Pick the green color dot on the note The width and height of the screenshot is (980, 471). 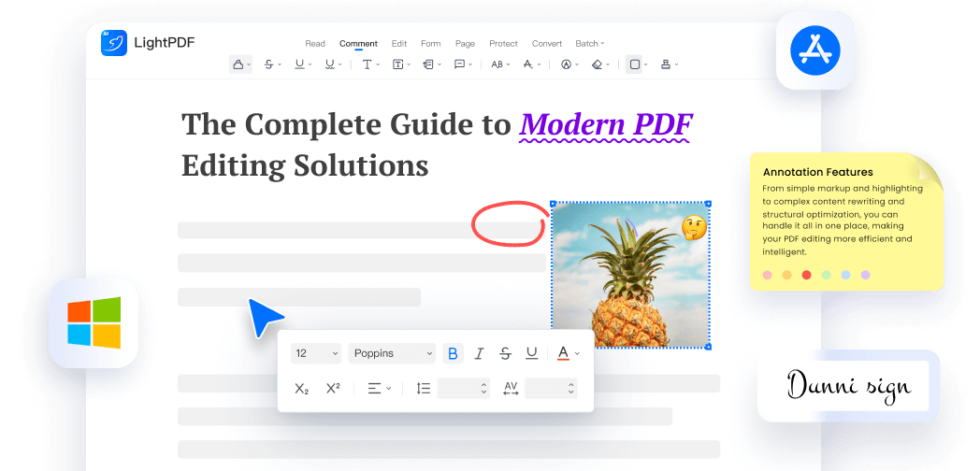827,275
